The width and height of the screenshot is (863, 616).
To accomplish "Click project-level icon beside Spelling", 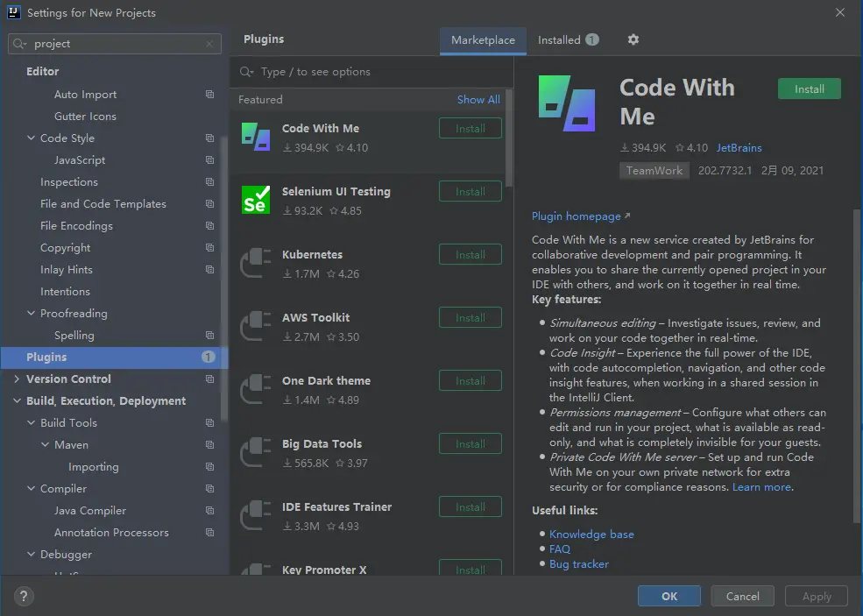I will click(x=209, y=336).
